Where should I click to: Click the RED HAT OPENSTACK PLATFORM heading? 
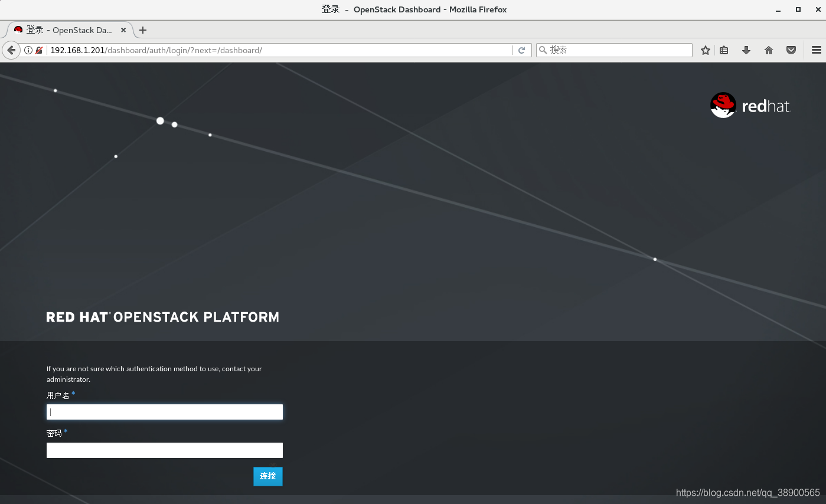[163, 317]
